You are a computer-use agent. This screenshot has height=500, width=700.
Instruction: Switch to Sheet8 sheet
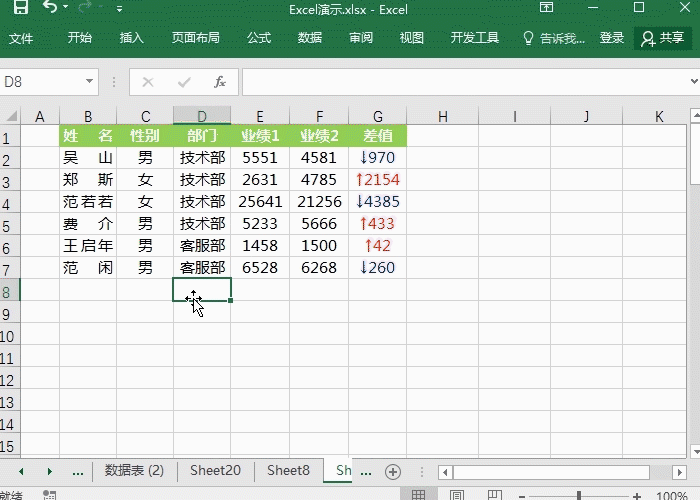pyautogui.click(x=288, y=471)
